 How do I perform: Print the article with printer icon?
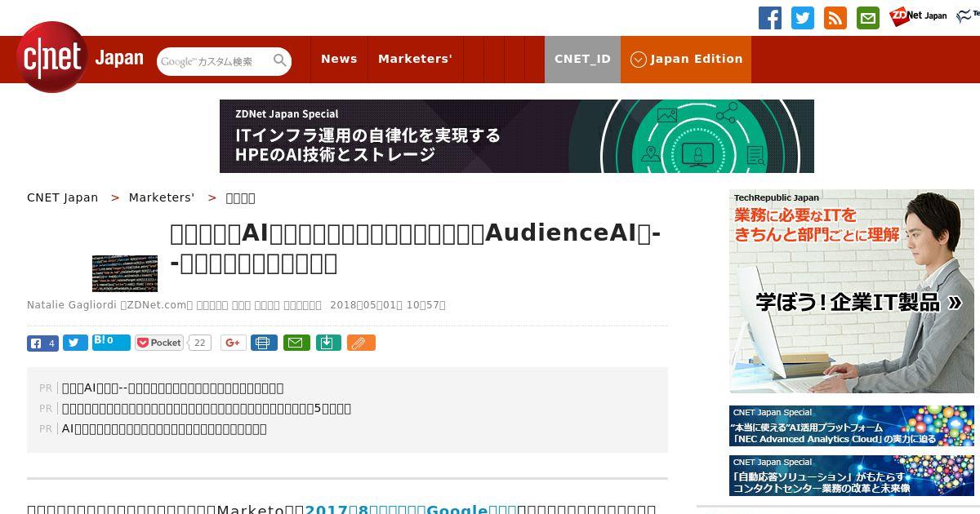[x=264, y=343]
